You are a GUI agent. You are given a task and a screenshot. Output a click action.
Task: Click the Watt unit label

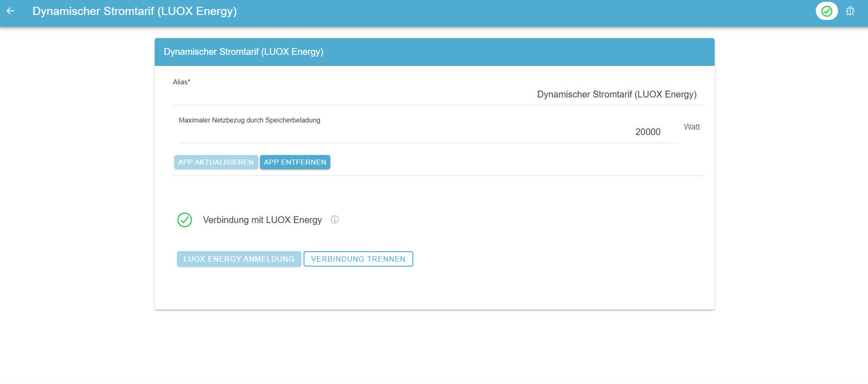click(692, 127)
